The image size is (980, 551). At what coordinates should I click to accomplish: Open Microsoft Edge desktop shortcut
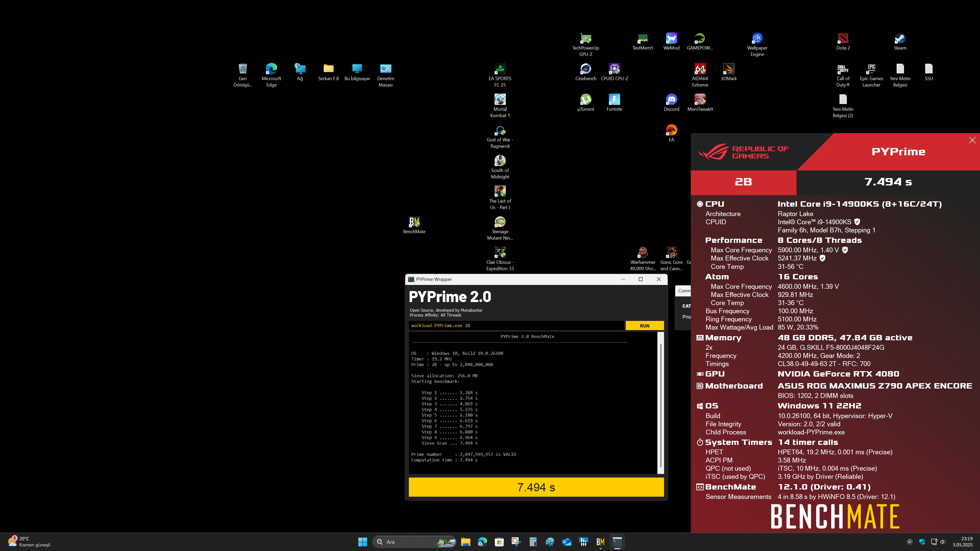point(271,75)
